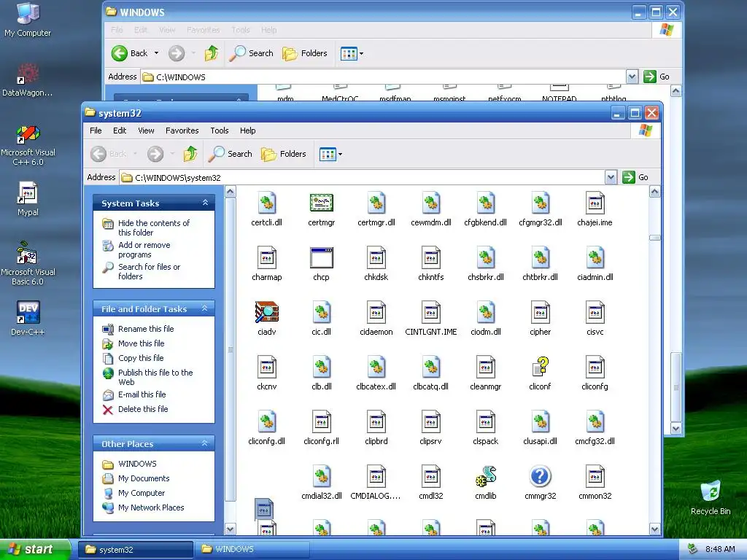Toggle Folders pane in system32 window
The image size is (747, 560).
(x=284, y=154)
